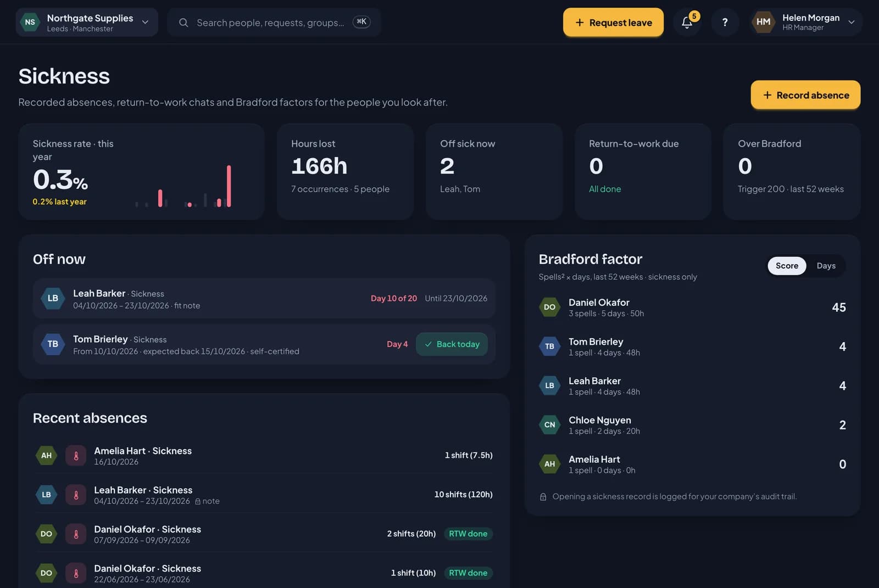
Task: Open the Hours lost 166h card
Action: tap(345, 172)
